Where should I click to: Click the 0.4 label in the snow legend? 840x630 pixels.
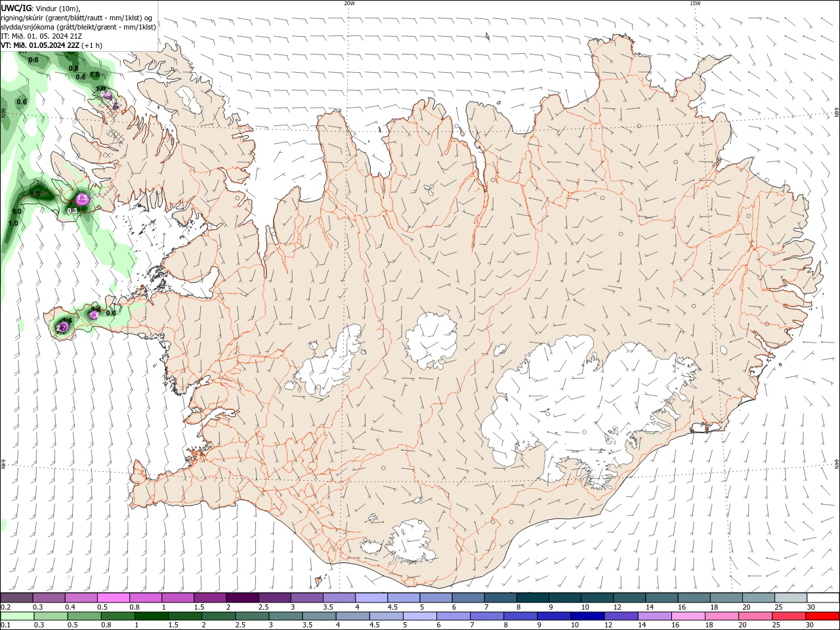[x=70, y=607]
